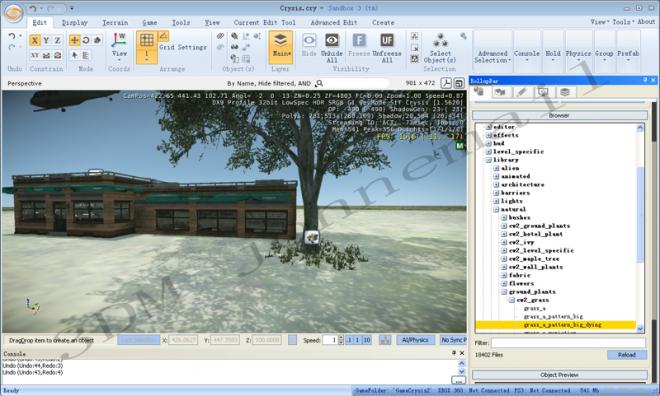Select the Rotate mode tool
This screenshot has width=660, height=396.
tap(86, 40)
